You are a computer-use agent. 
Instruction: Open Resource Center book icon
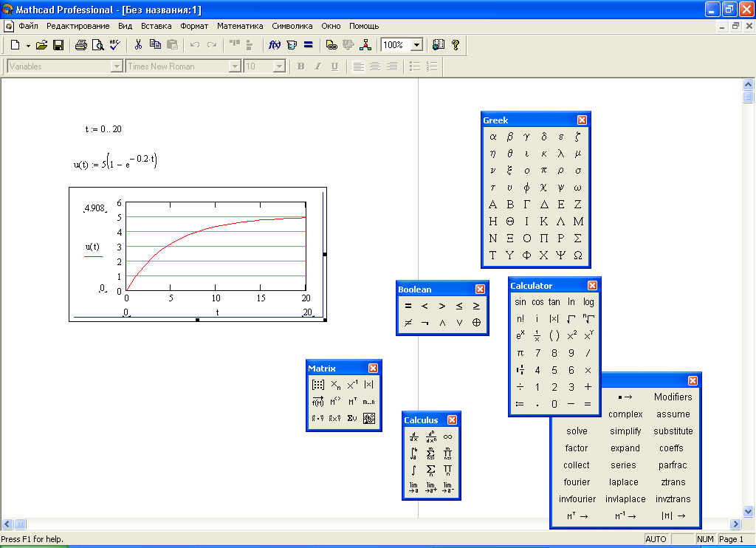tap(439, 45)
